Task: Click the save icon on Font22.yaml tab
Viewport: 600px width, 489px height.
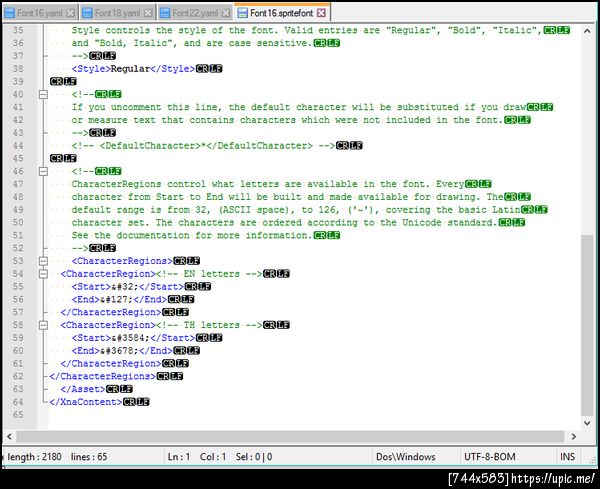Action: (165, 13)
